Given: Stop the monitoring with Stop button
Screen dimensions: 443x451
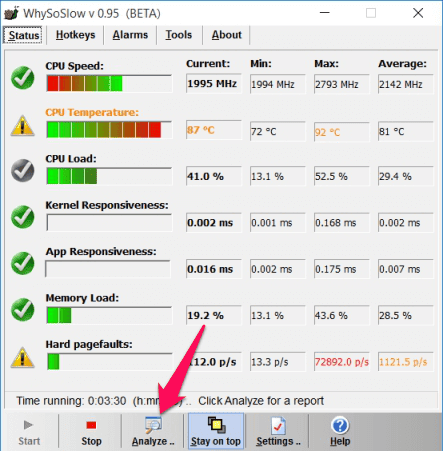Looking at the screenshot, I should click(x=91, y=432).
